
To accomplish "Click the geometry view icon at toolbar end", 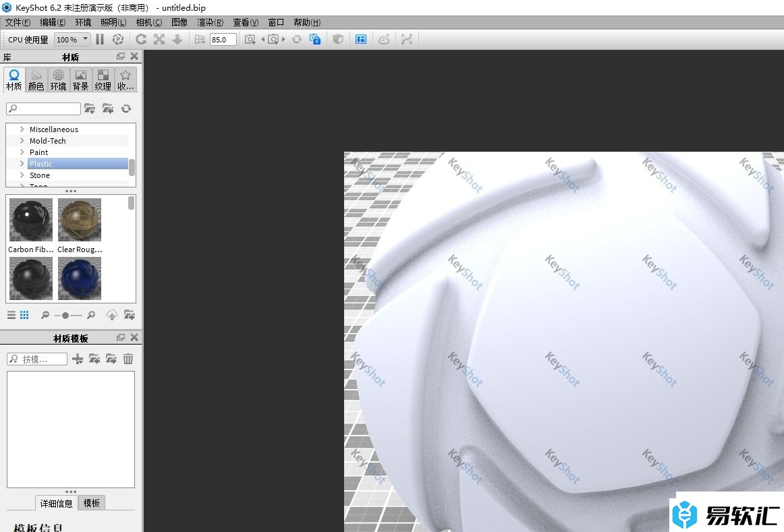I will [x=407, y=40].
